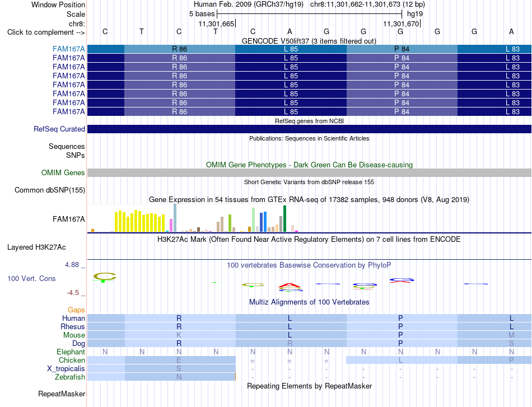Open the RefSeq Curated track label
Screen dimensions: 532x407
59,129
